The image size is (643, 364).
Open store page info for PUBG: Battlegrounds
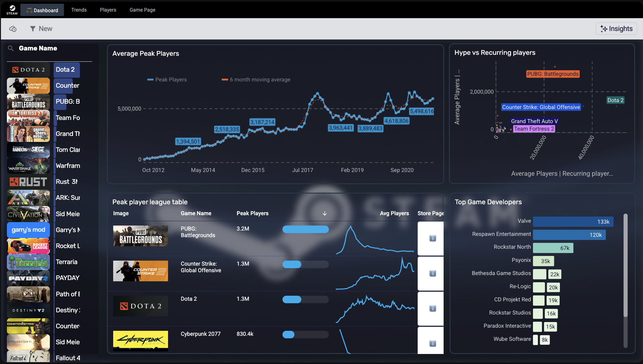[433, 238]
